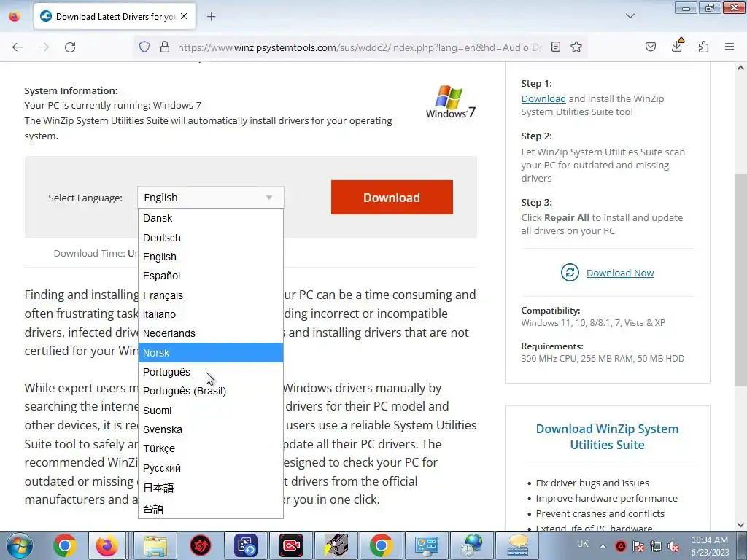This screenshot has height=560, width=747.
Task: Pick Nederlands language option
Action: pyautogui.click(x=211, y=333)
